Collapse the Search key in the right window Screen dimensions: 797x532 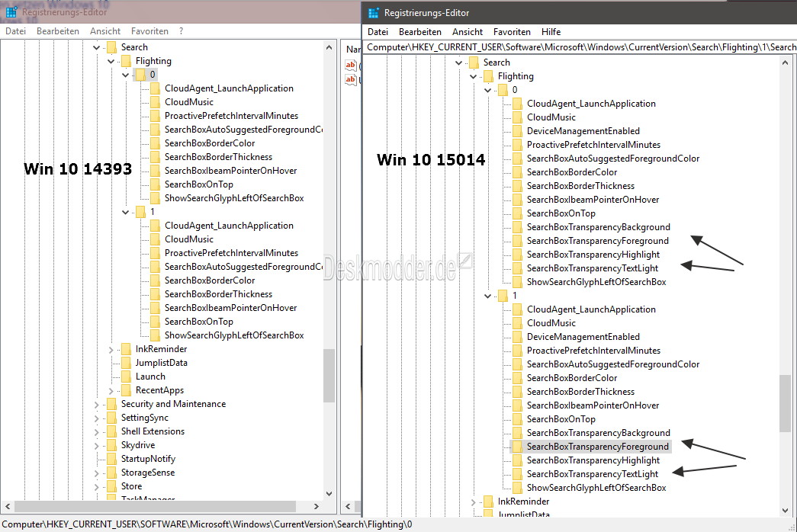pos(459,62)
